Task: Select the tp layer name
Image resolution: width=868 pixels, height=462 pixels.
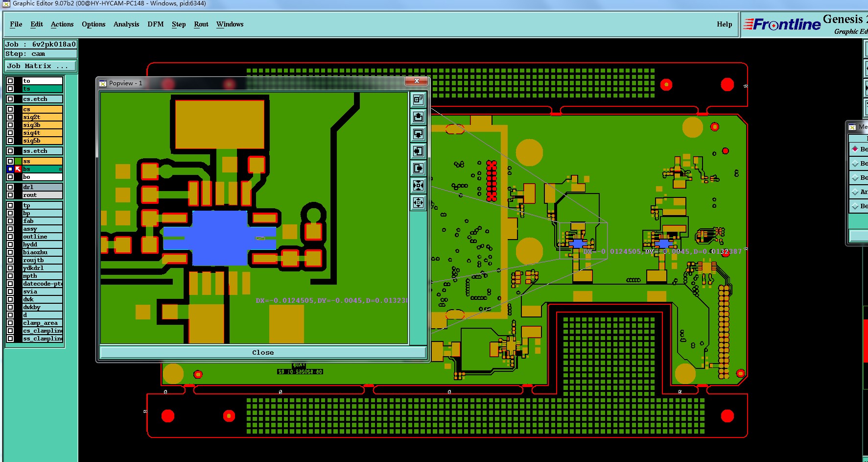Action: 43,205
